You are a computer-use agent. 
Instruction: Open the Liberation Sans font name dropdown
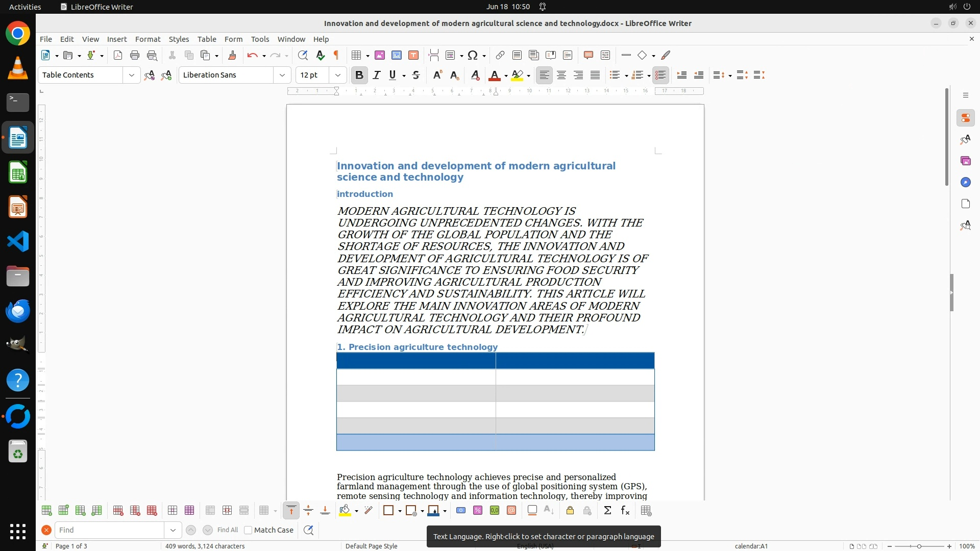click(x=282, y=75)
